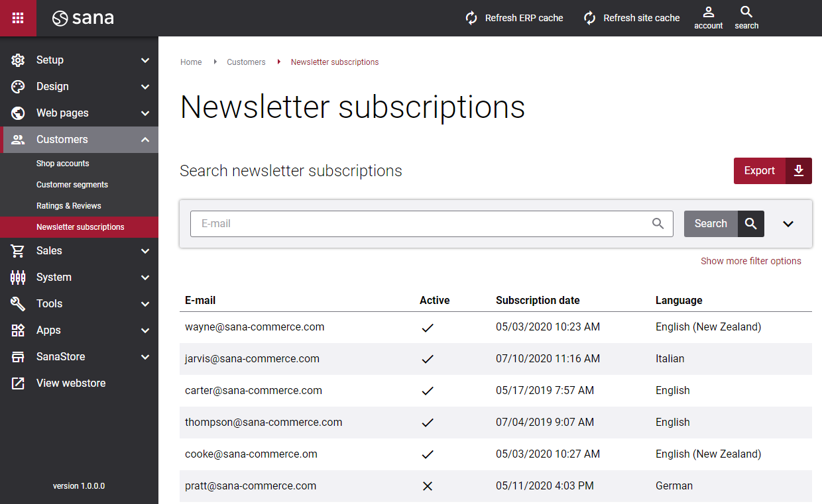Click the Export download arrow icon

click(799, 171)
